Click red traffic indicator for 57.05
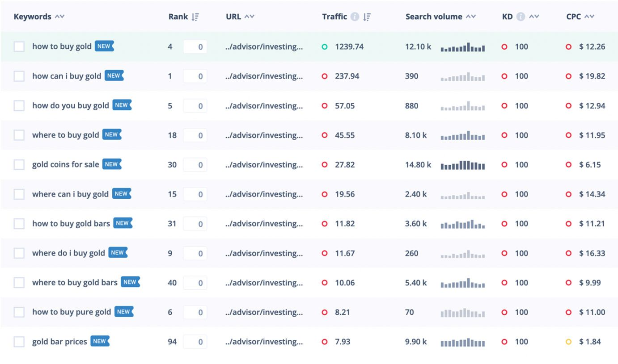 (x=325, y=105)
